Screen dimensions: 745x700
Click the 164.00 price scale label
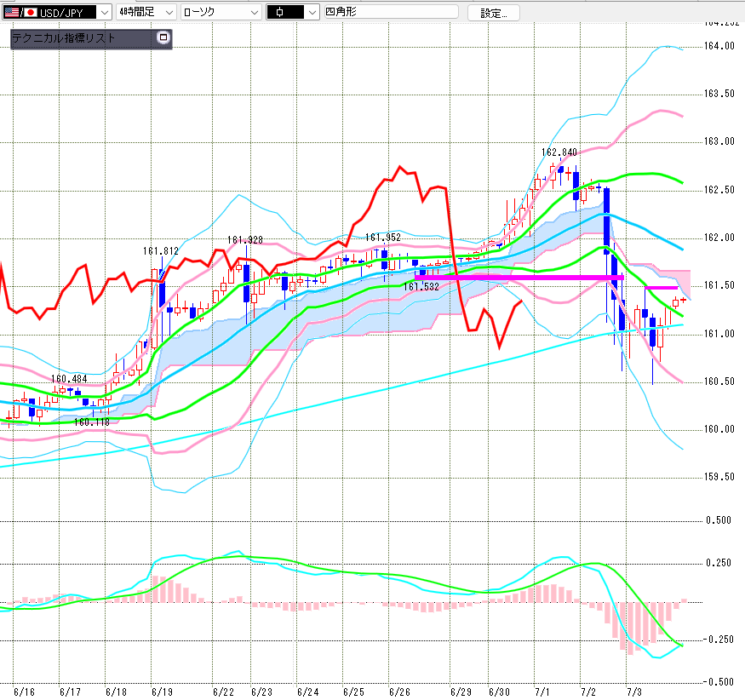pyautogui.click(x=719, y=46)
